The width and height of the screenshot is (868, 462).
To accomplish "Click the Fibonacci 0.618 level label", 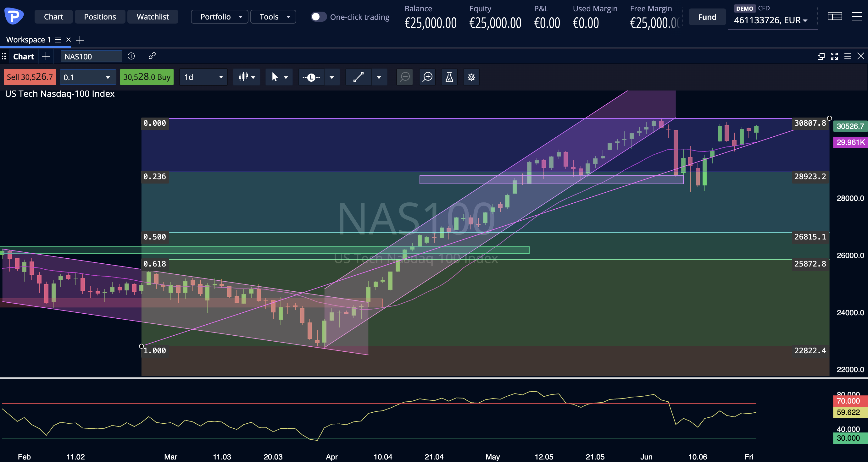I will [155, 264].
